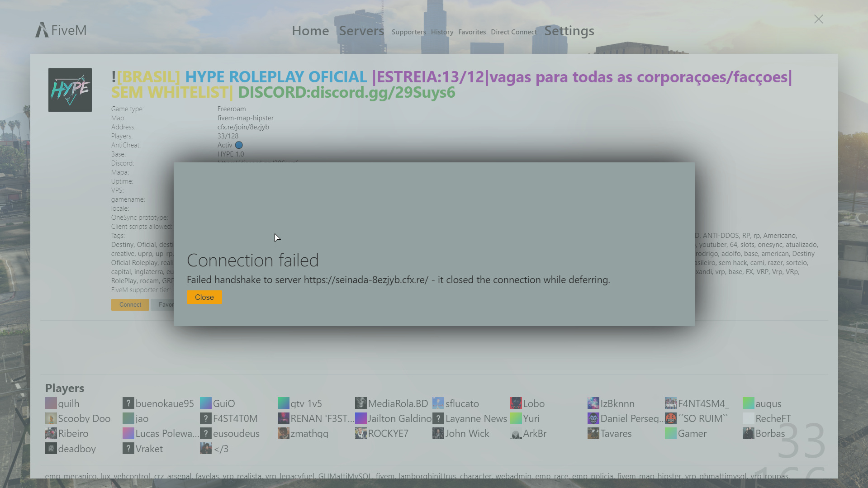Screen dimensions: 868x488
Task: Open Direct Connect
Action: pyautogui.click(x=514, y=32)
